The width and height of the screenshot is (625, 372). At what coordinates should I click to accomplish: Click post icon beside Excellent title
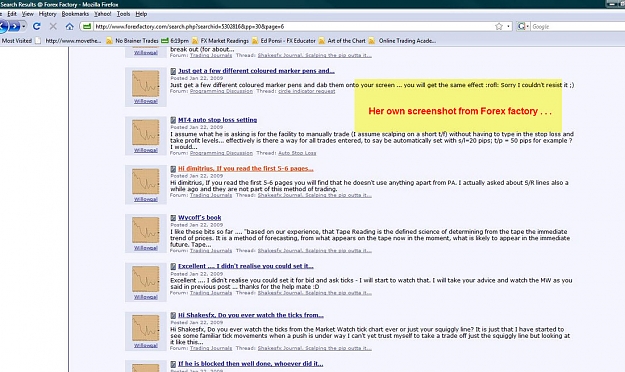pos(173,267)
